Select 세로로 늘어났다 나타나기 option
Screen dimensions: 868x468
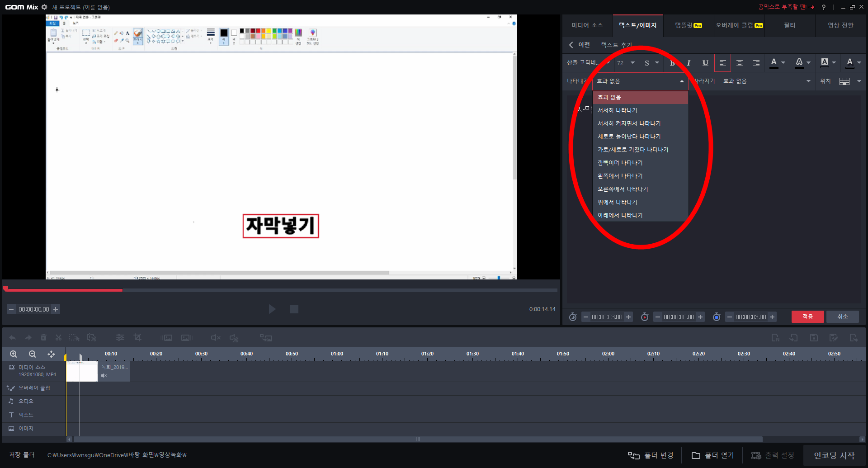coord(640,137)
